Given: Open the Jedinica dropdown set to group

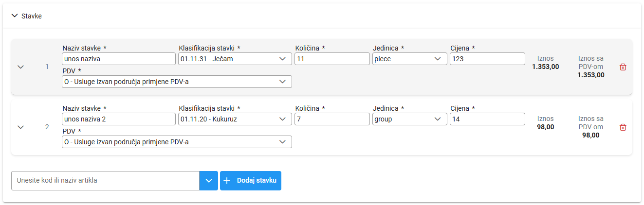Looking at the screenshot, I should click(x=409, y=119).
